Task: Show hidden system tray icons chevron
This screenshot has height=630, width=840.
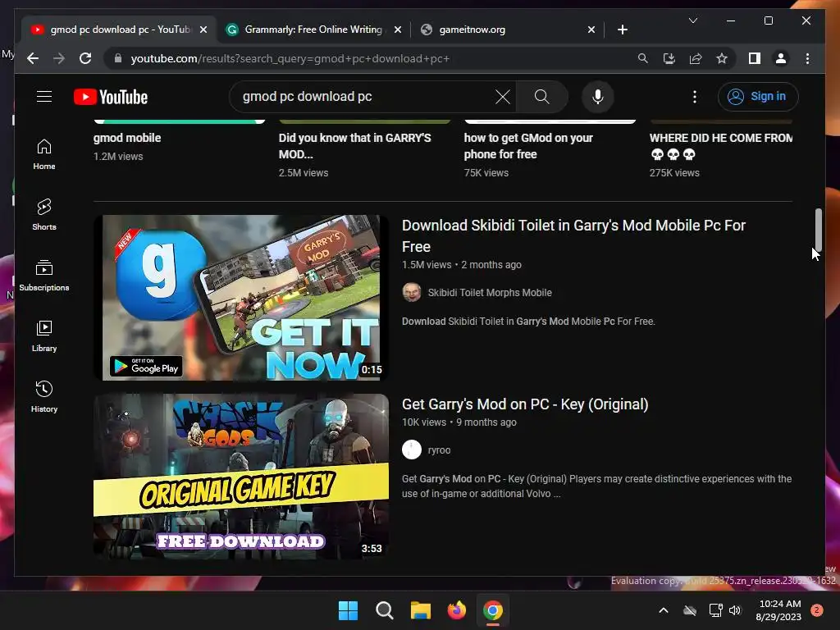Action: [x=663, y=610]
